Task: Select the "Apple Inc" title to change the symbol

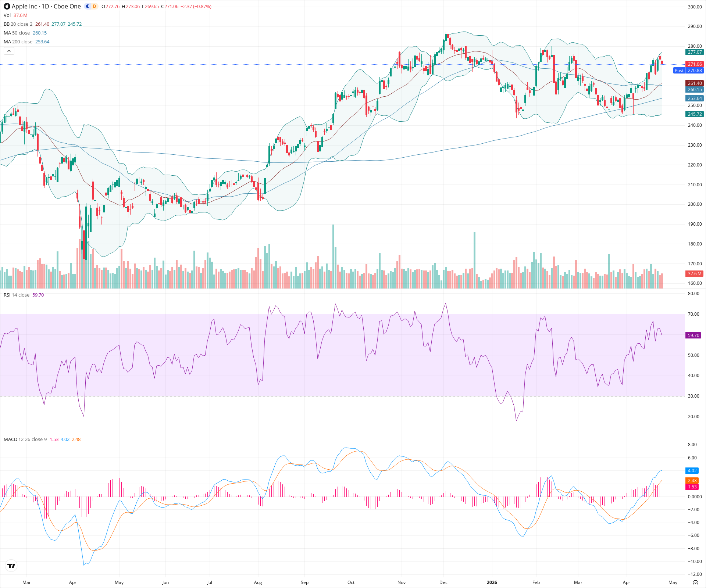Action: [24, 6]
